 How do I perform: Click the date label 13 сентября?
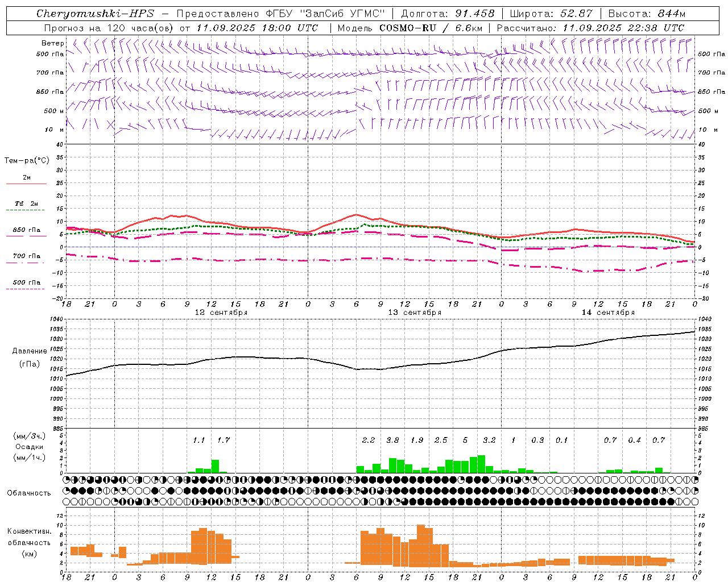(415, 313)
